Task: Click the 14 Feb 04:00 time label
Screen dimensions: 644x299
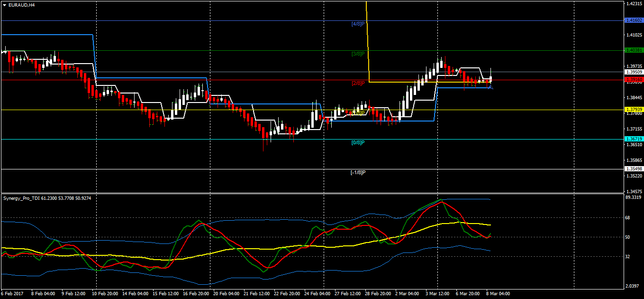Action: (136, 293)
